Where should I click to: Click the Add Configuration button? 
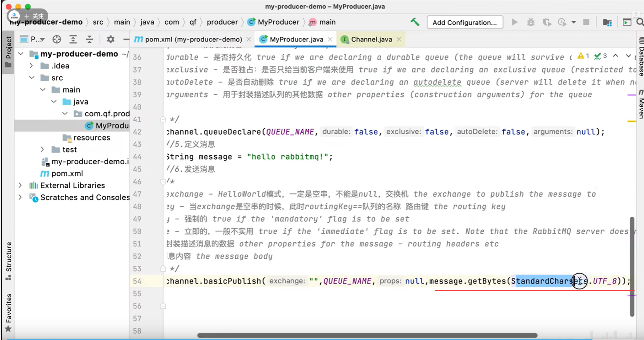click(464, 22)
